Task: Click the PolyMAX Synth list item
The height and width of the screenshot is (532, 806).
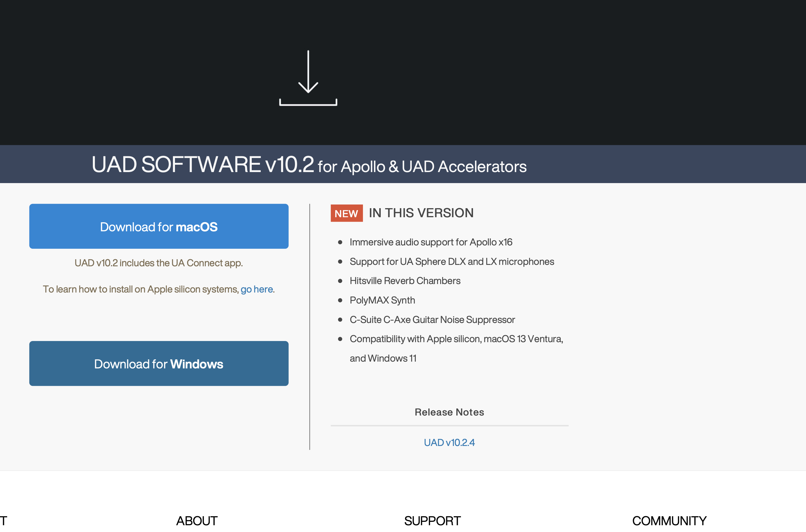Action: (x=382, y=300)
